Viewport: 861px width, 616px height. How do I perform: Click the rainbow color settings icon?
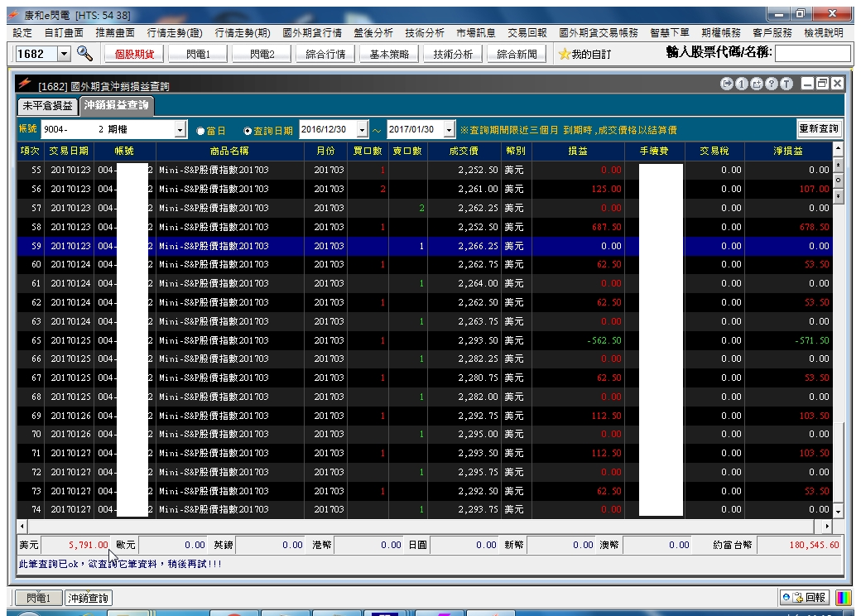click(844, 597)
